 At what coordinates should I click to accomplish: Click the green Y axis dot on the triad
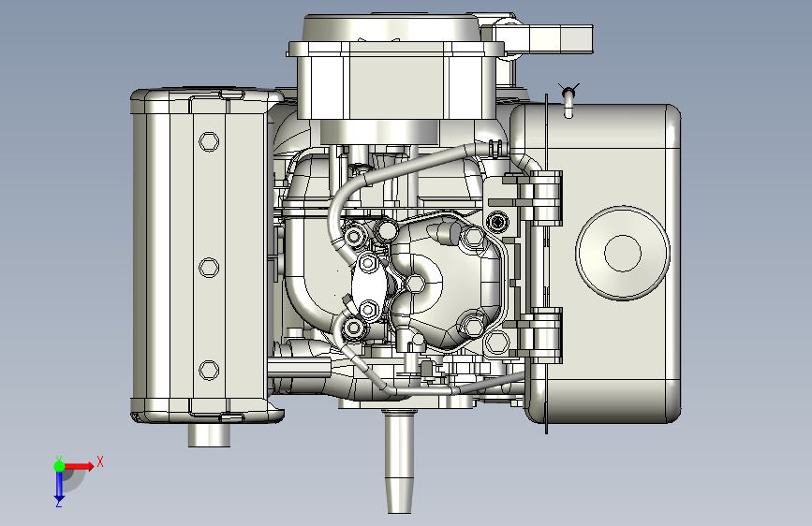click(59, 466)
